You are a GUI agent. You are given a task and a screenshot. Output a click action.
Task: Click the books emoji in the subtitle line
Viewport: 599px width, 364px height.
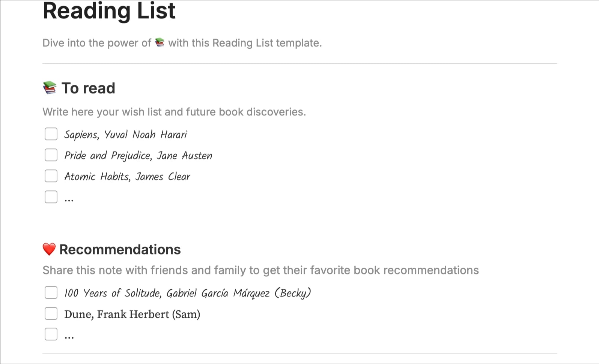pyautogui.click(x=160, y=43)
